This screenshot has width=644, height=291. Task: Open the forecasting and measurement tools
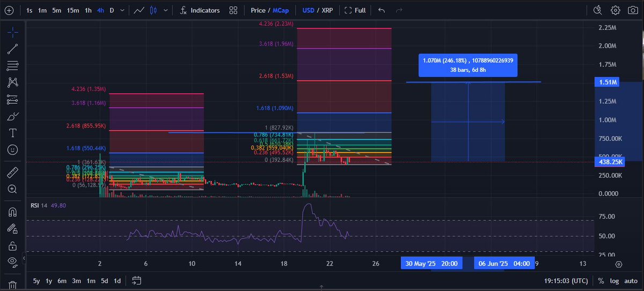(x=13, y=99)
